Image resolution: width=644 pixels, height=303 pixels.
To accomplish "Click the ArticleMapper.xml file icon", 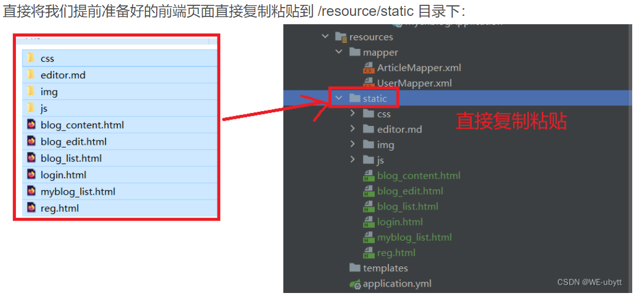I will (369, 68).
